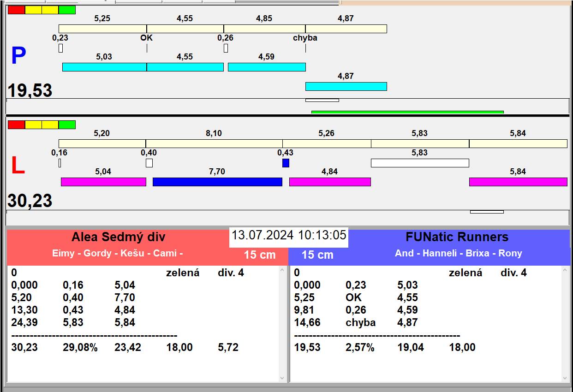Click the 23,42 value in left results
573x392 pixels.
click(128, 347)
